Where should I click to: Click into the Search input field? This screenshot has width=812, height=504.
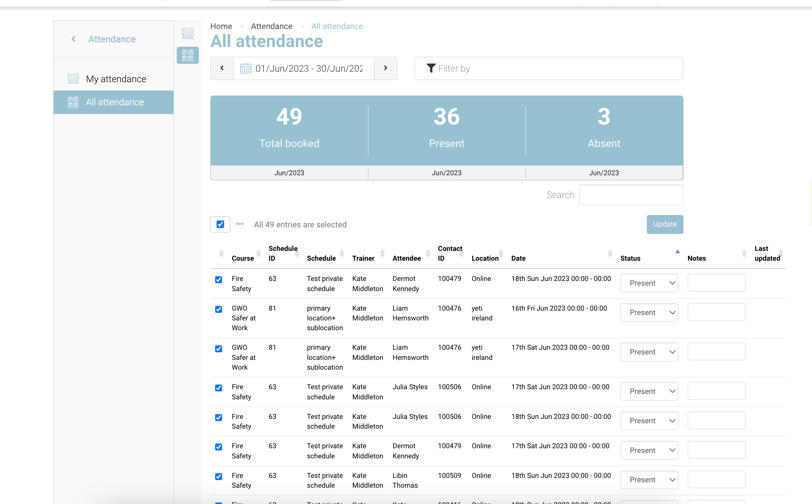coord(631,195)
